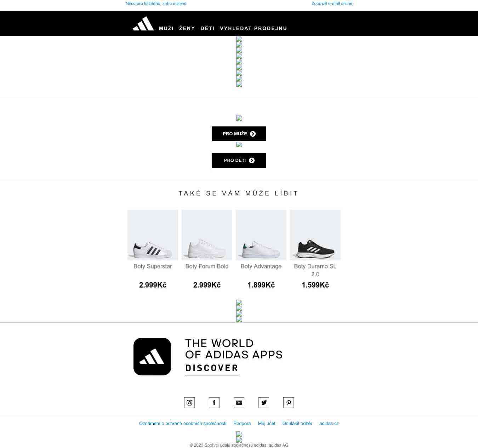Click 2.999Kč price under Boty Superstar
This screenshot has width=478, height=448.
point(153,285)
